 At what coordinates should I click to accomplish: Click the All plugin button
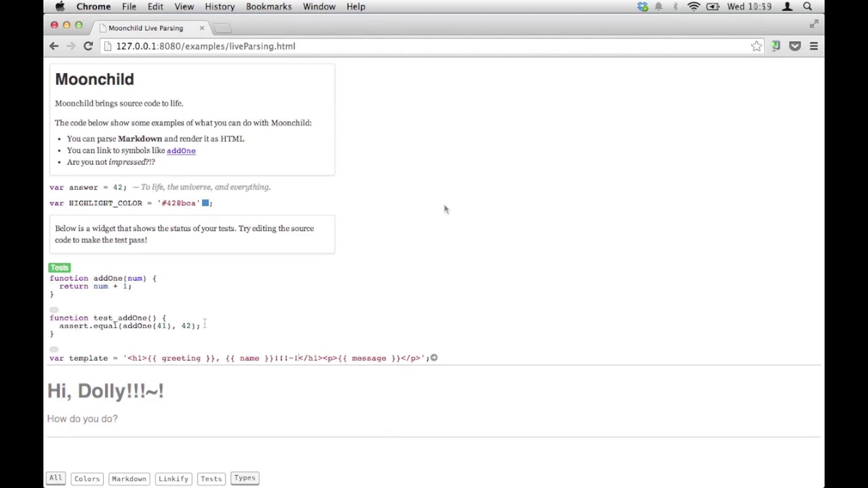pos(56,478)
